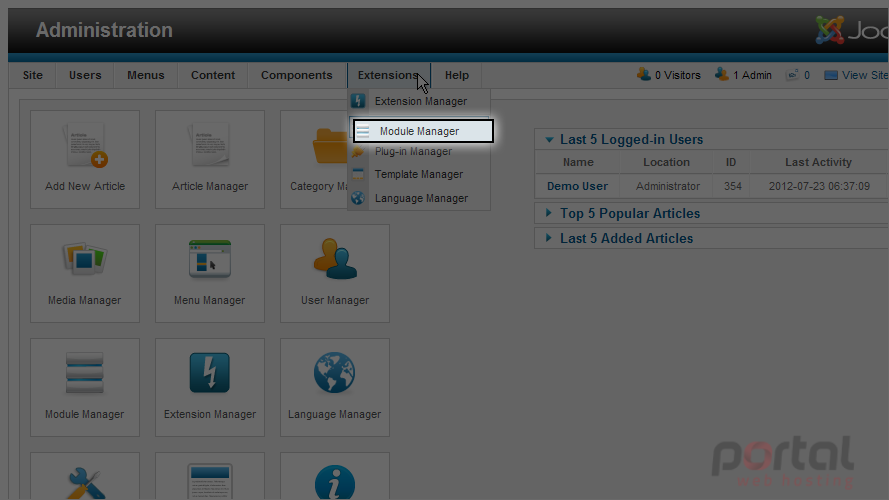The image size is (889, 500).
Task: Select Language Manager from dropdown
Action: click(x=419, y=198)
